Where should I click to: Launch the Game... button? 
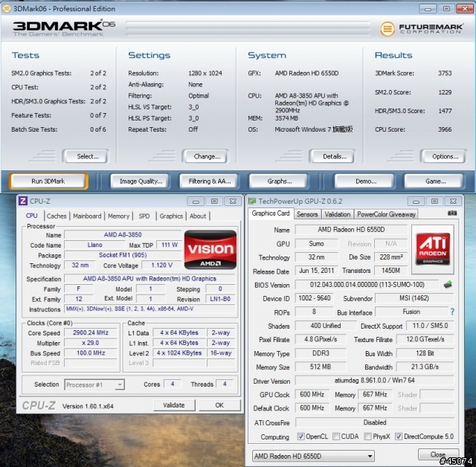434,181
